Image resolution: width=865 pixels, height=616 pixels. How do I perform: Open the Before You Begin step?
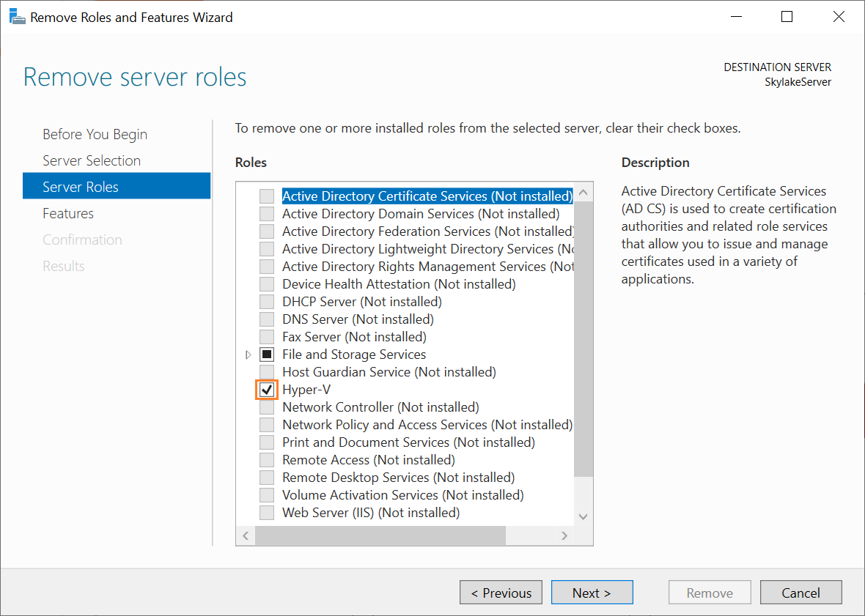pos(95,135)
